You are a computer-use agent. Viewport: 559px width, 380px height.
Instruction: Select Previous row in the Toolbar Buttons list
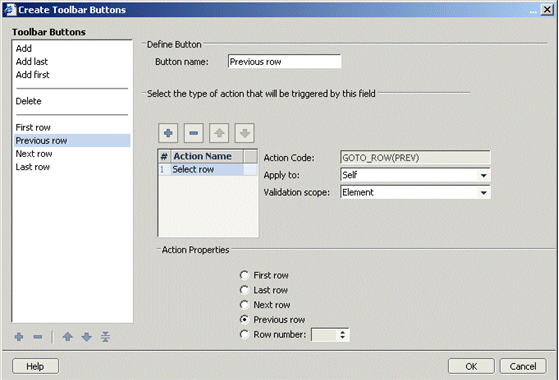(72, 140)
